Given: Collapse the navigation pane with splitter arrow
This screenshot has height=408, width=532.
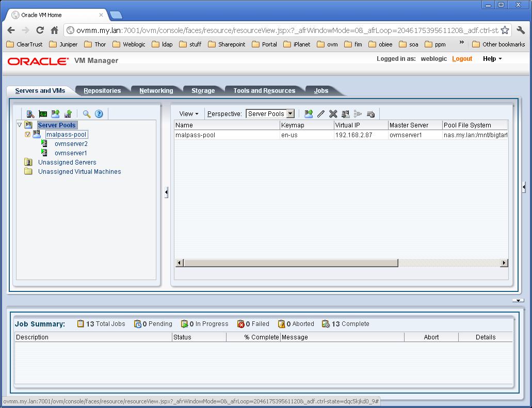Looking at the screenshot, I should click(x=166, y=192).
